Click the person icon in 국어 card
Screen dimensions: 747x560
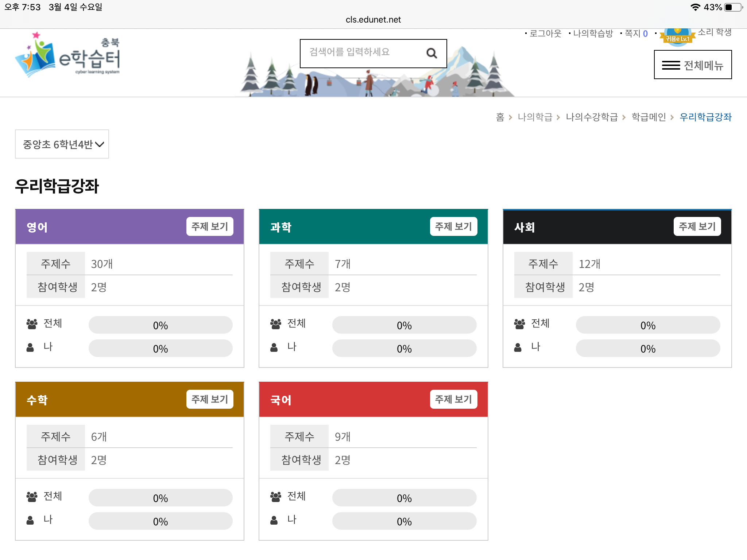pyautogui.click(x=274, y=520)
